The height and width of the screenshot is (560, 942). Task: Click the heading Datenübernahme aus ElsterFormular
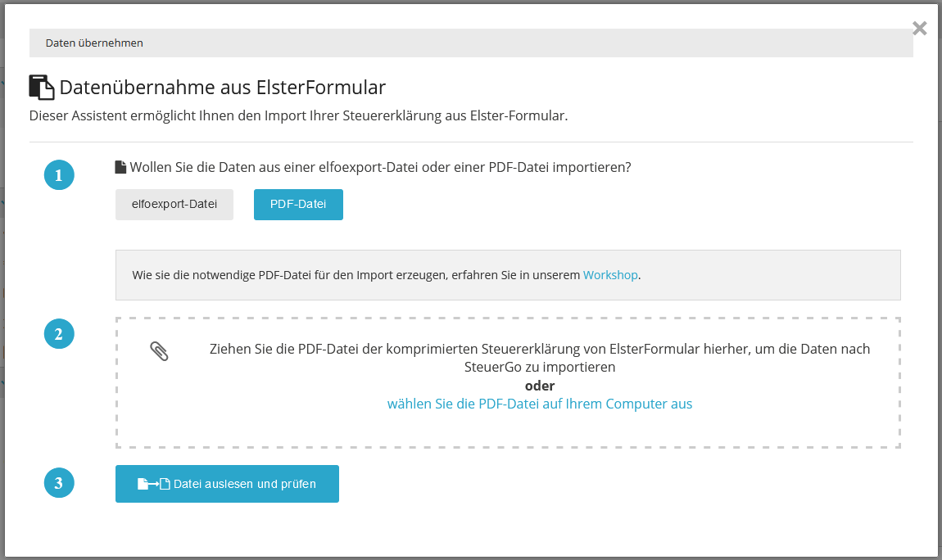(x=222, y=88)
